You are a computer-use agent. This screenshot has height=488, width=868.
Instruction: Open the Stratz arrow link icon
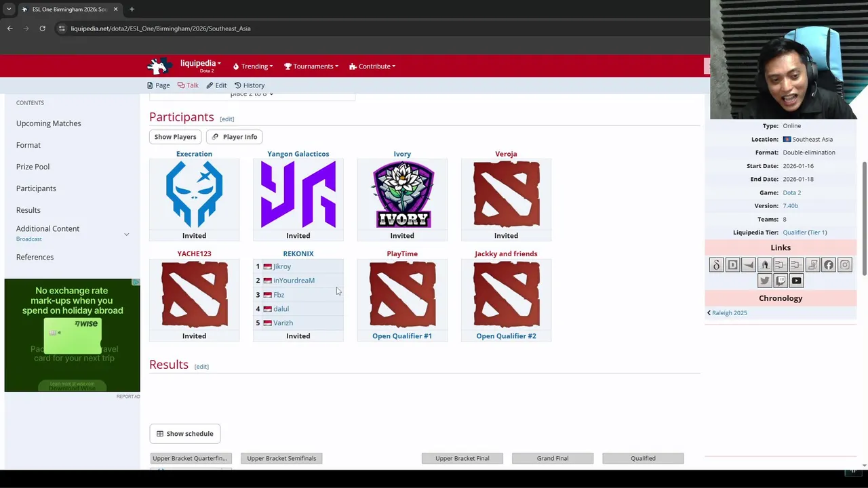coord(749,265)
